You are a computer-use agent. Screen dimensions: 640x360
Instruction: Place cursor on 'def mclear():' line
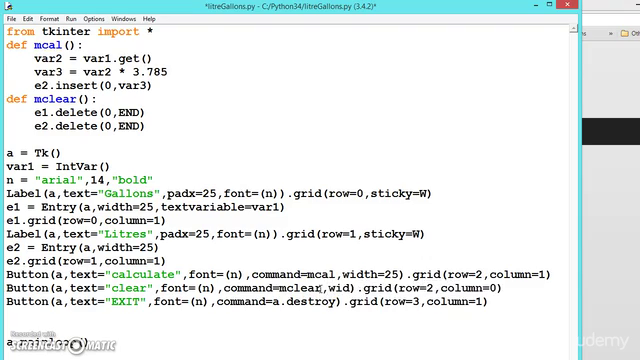51,99
